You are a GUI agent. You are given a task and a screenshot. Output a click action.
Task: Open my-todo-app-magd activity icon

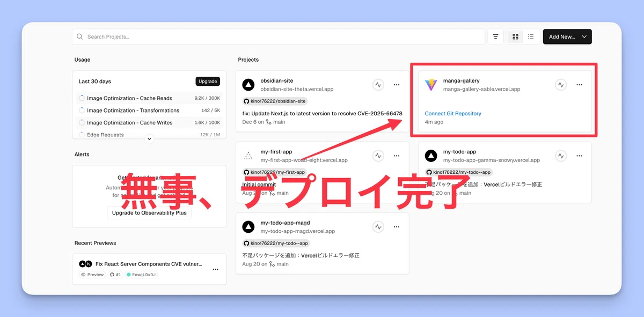click(x=378, y=227)
